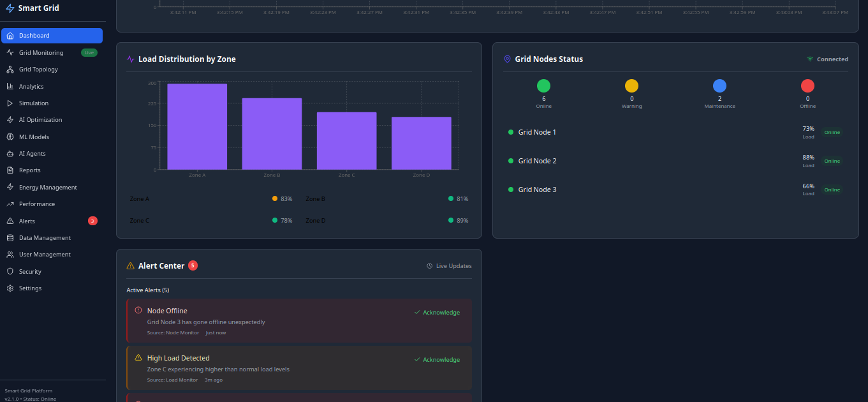Open the Reports page
Image resolution: width=868 pixels, height=402 pixels.
(52, 170)
